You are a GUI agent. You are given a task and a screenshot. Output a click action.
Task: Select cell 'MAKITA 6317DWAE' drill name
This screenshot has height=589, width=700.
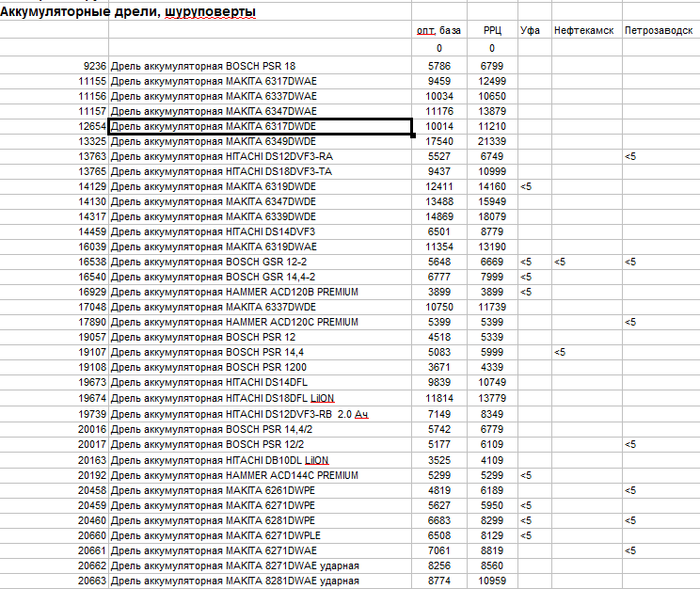(260, 81)
